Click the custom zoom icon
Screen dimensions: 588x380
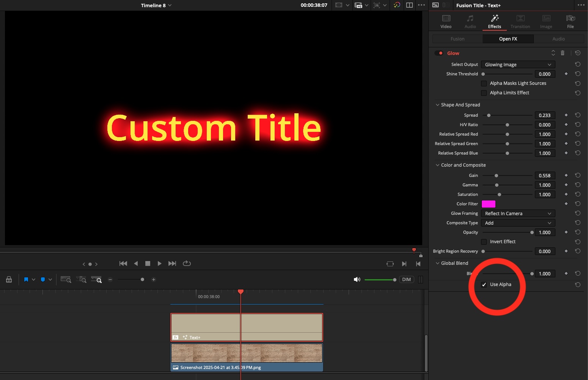(96, 280)
